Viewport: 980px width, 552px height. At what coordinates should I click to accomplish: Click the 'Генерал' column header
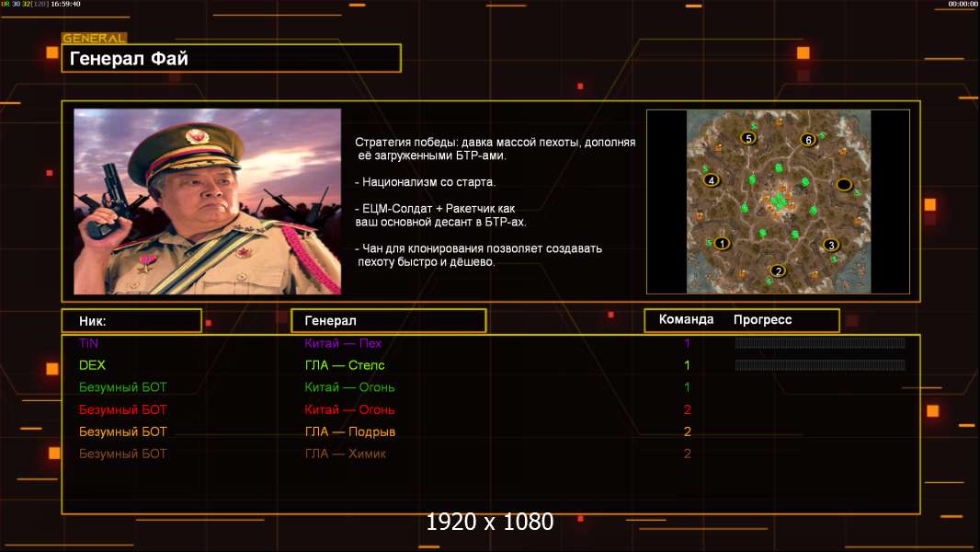click(x=388, y=321)
